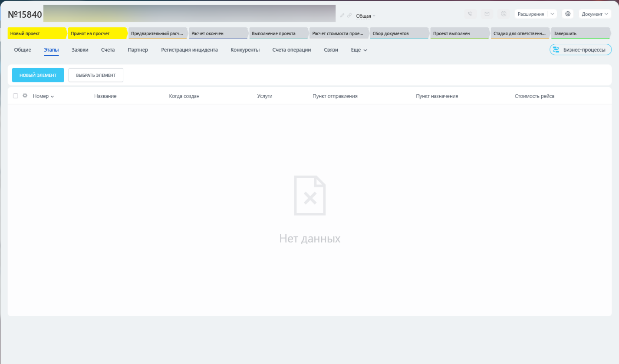
Task: Open settings with the gear icon at top right
Action: click(x=568, y=14)
